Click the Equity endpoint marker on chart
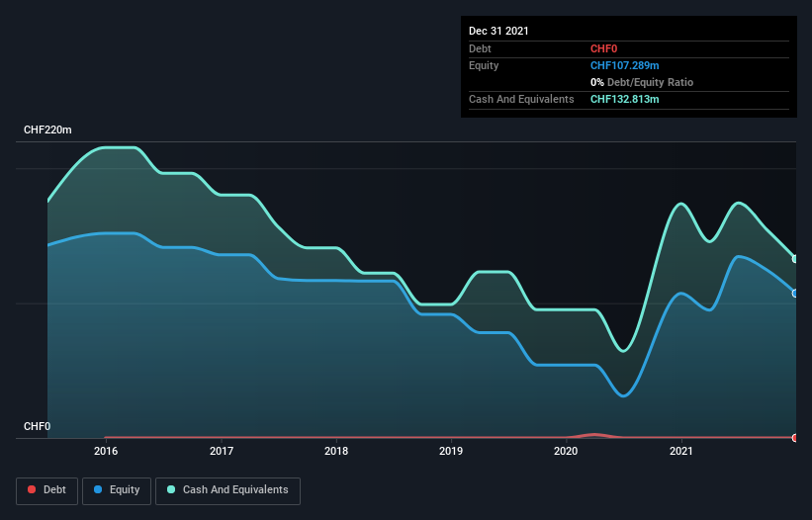The width and height of the screenshot is (812, 520). pos(795,294)
